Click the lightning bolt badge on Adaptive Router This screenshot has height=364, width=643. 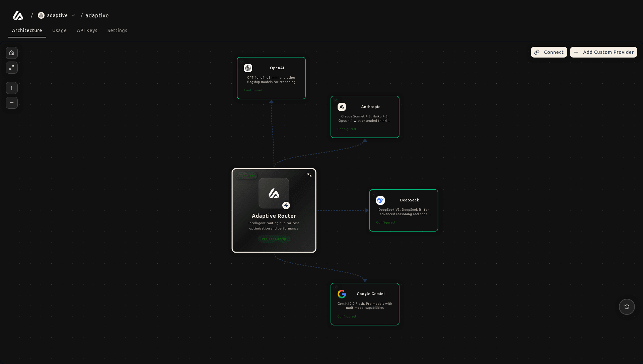[286, 205]
